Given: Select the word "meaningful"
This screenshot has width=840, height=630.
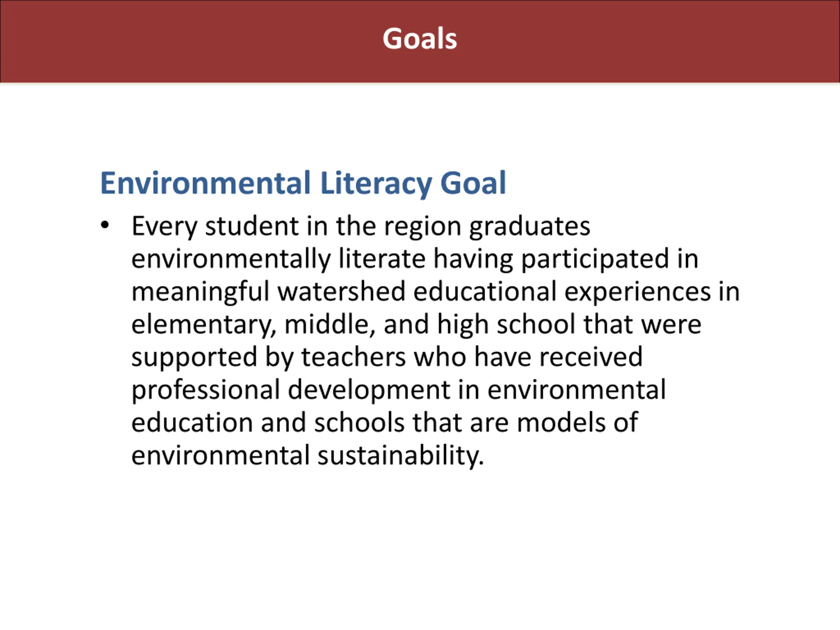Looking at the screenshot, I should (200, 292).
